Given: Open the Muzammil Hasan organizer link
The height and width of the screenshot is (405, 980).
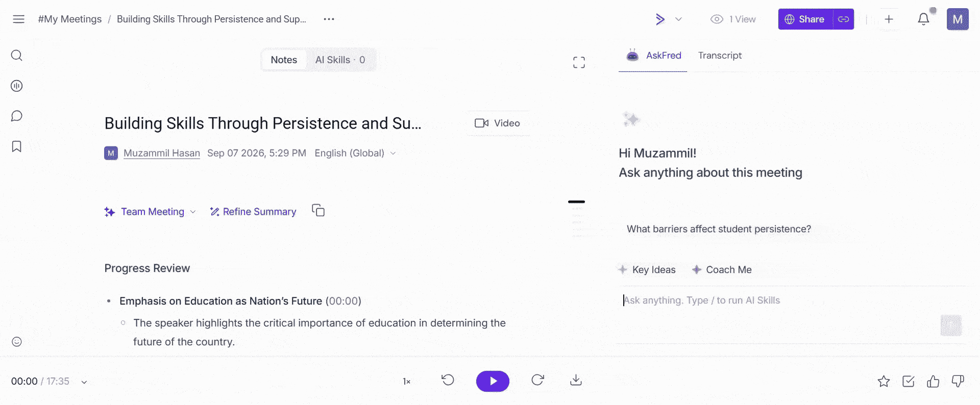Looking at the screenshot, I should pyautogui.click(x=162, y=153).
